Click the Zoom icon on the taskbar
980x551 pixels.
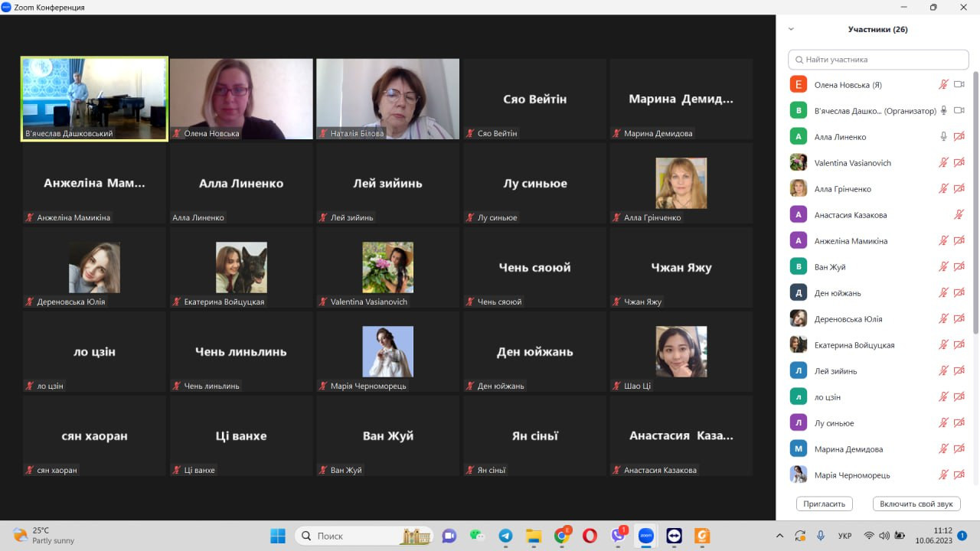click(x=645, y=536)
